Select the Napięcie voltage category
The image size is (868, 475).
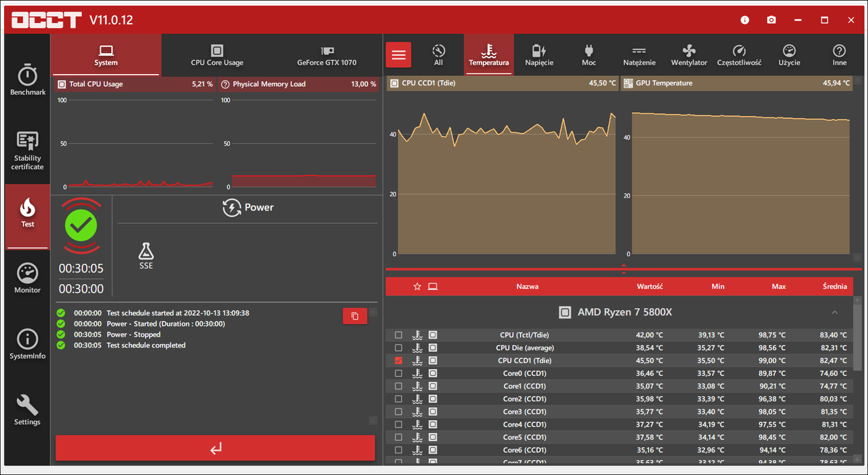[x=539, y=55]
